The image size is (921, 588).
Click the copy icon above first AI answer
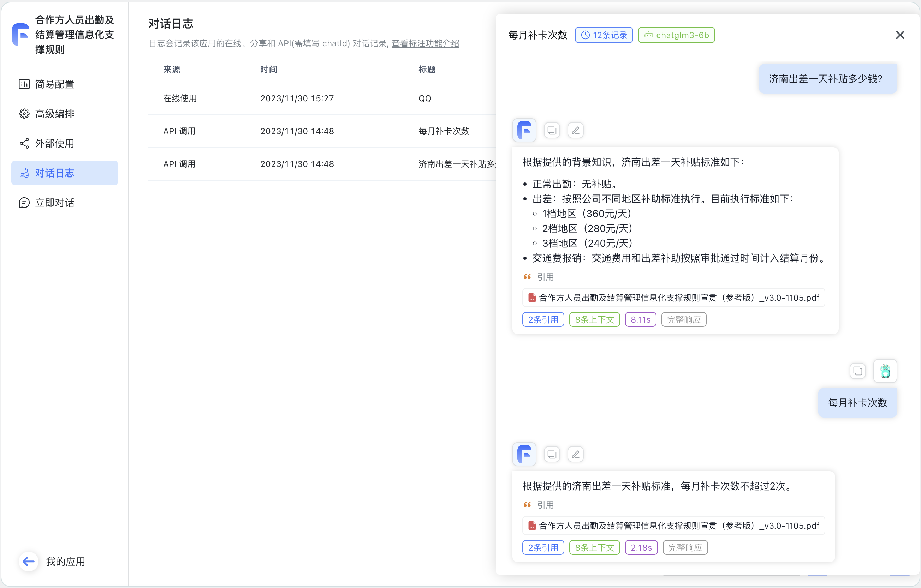(x=552, y=130)
